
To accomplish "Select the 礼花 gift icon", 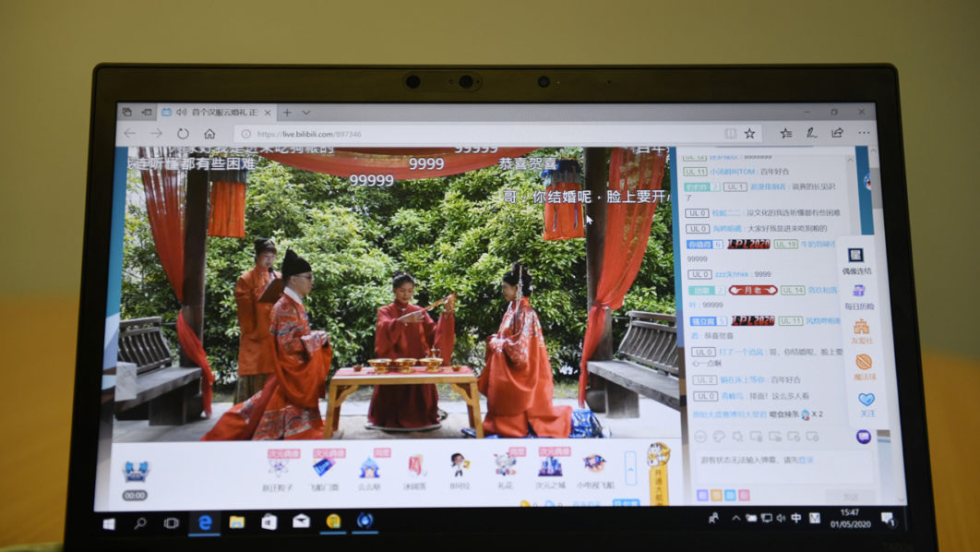I will (x=505, y=464).
